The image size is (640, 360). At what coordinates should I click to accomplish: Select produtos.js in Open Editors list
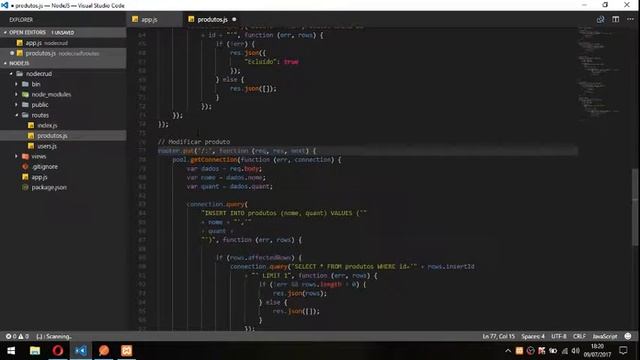click(63, 53)
